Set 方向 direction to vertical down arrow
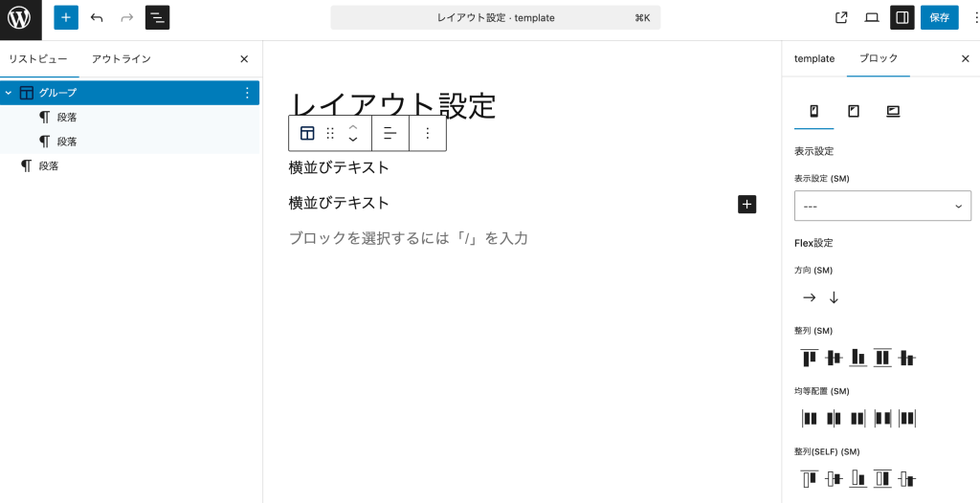 [834, 297]
